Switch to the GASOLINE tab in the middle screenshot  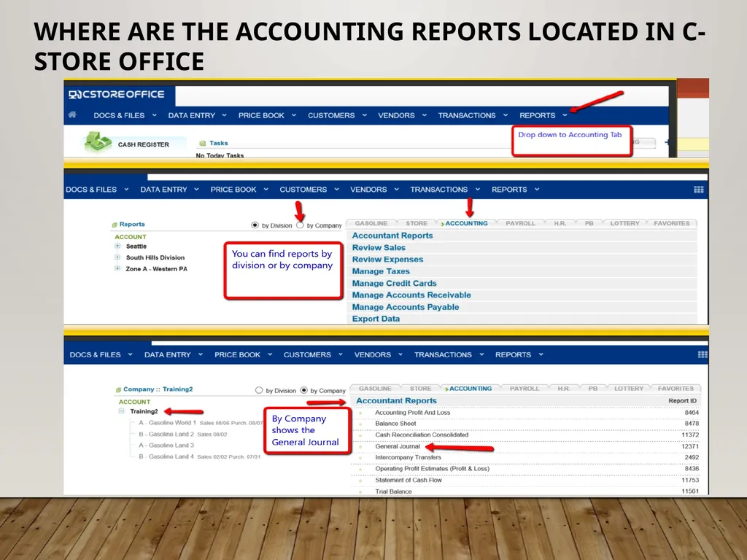click(371, 223)
